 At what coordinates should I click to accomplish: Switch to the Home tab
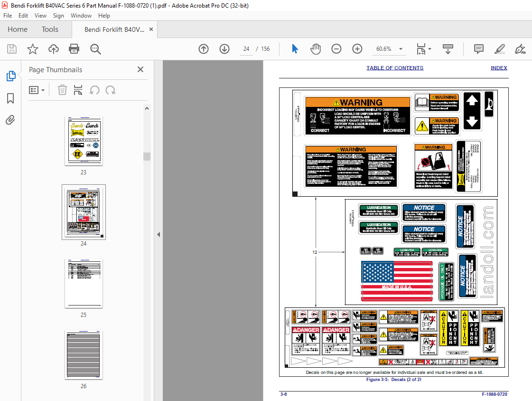click(x=18, y=29)
